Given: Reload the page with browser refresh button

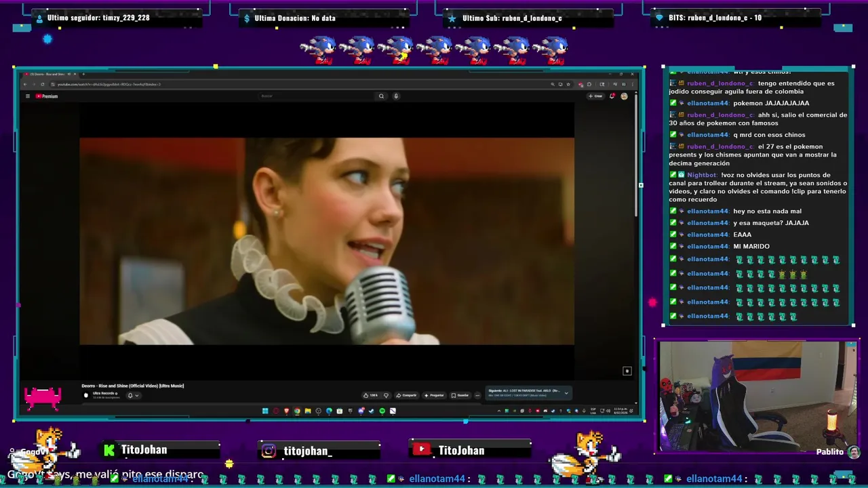Looking at the screenshot, I should pyautogui.click(x=43, y=84).
